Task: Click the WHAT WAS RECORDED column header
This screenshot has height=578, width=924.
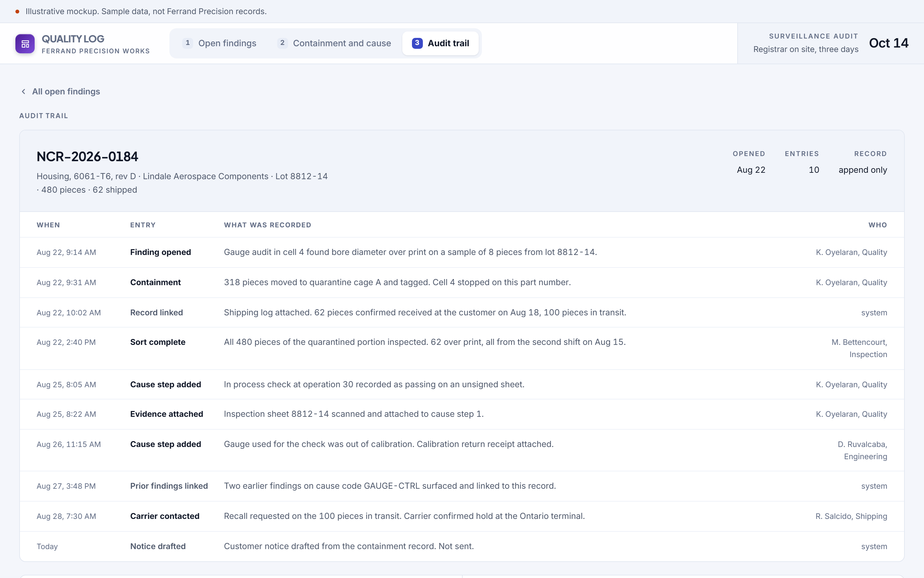Action: pos(267,225)
